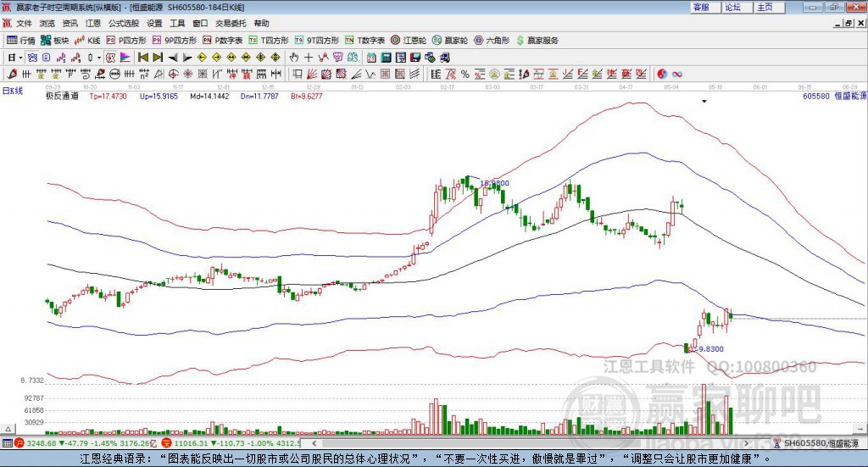Screen dimensions: 868x467
Task: Open the 板块 sector view
Action: pyautogui.click(x=54, y=41)
